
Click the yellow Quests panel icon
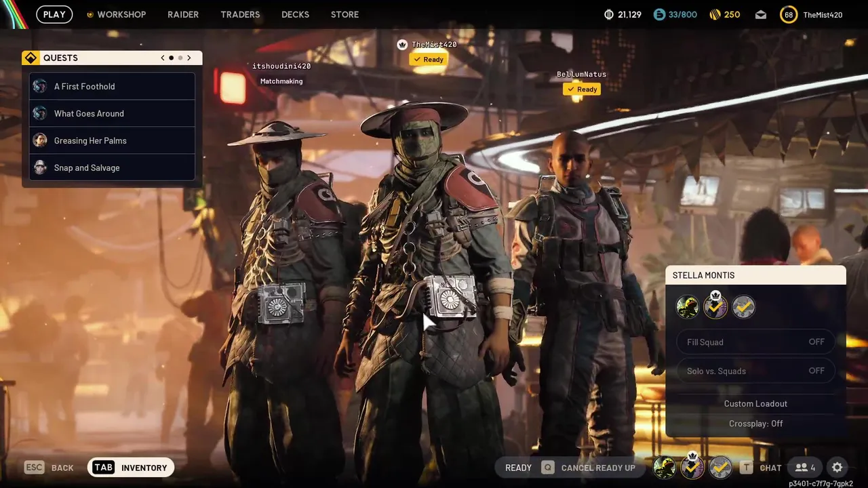(x=31, y=58)
